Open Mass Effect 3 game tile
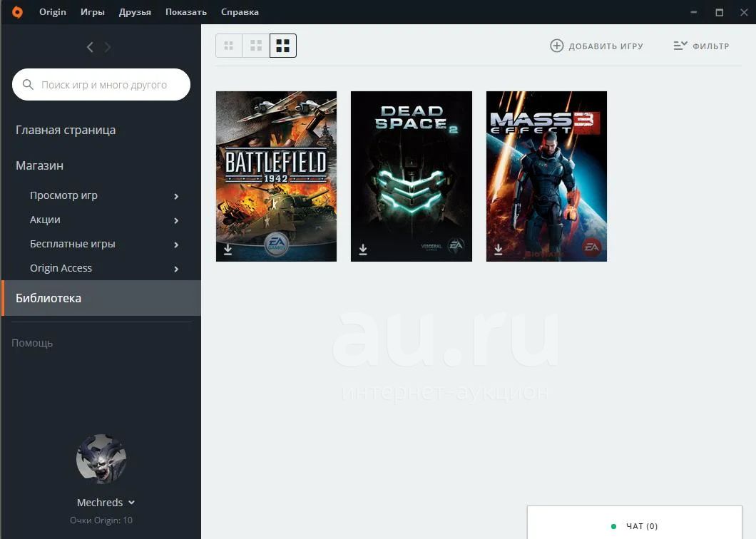This screenshot has width=756, height=539. tap(547, 176)
